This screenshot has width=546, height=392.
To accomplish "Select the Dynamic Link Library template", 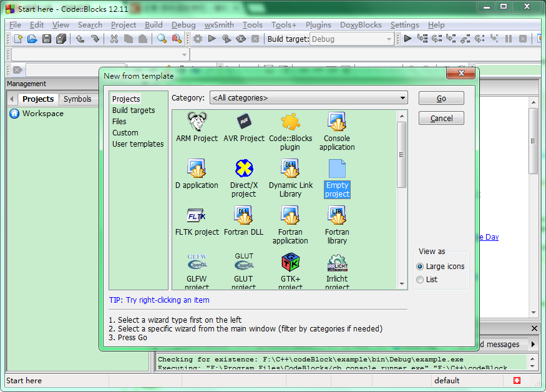I will pos(290,179).
